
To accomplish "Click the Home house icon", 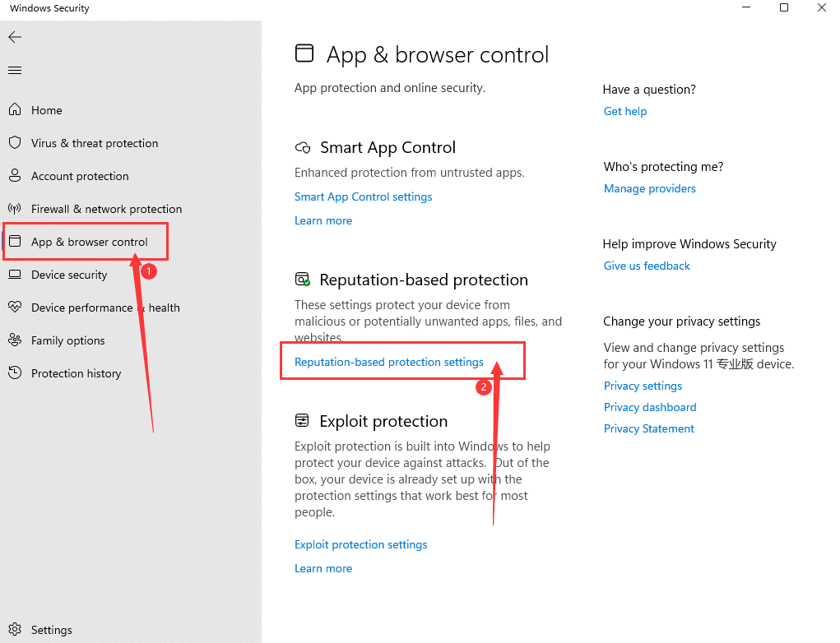I will pos(15,109).
